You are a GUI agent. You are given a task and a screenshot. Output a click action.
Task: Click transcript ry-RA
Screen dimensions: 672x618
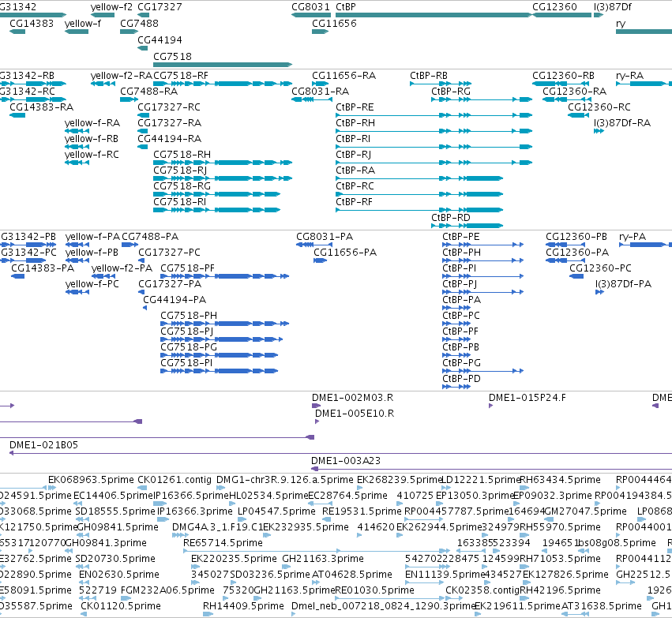tap(629, 76)
